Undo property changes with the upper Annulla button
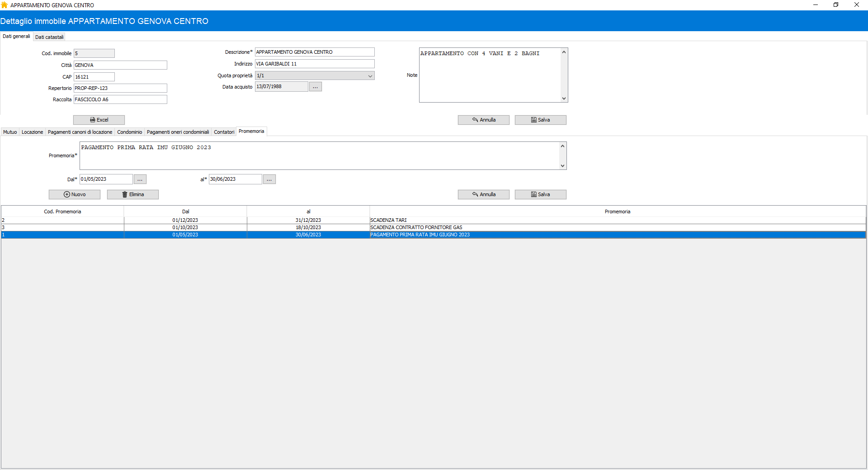 [x=483, y=120]
